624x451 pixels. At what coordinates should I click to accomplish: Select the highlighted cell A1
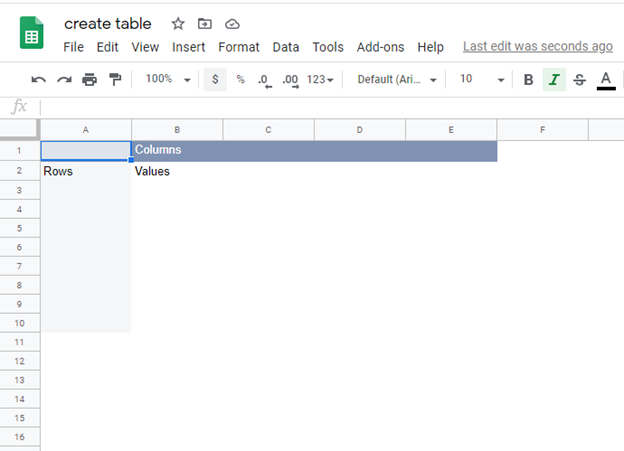click(86, 151)
